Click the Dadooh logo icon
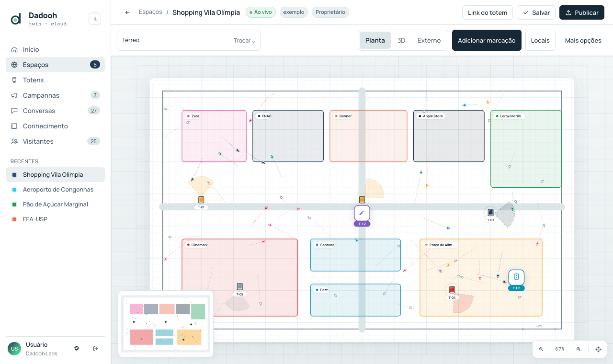Viewport: 613px width, 364px height. [16, 19]
